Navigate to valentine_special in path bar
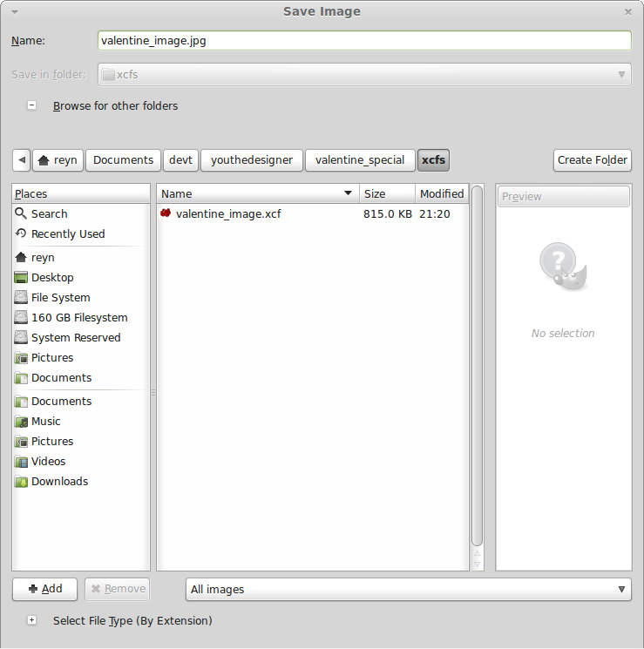 [360, 160]
